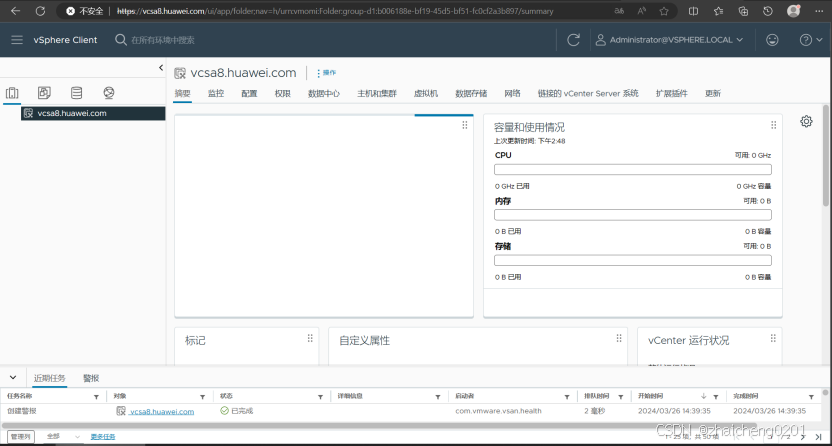Image resolution: width=832 pixels, height=446 pixels.
Task: Open the help question mark menu
Action: [x=810, y=40]
